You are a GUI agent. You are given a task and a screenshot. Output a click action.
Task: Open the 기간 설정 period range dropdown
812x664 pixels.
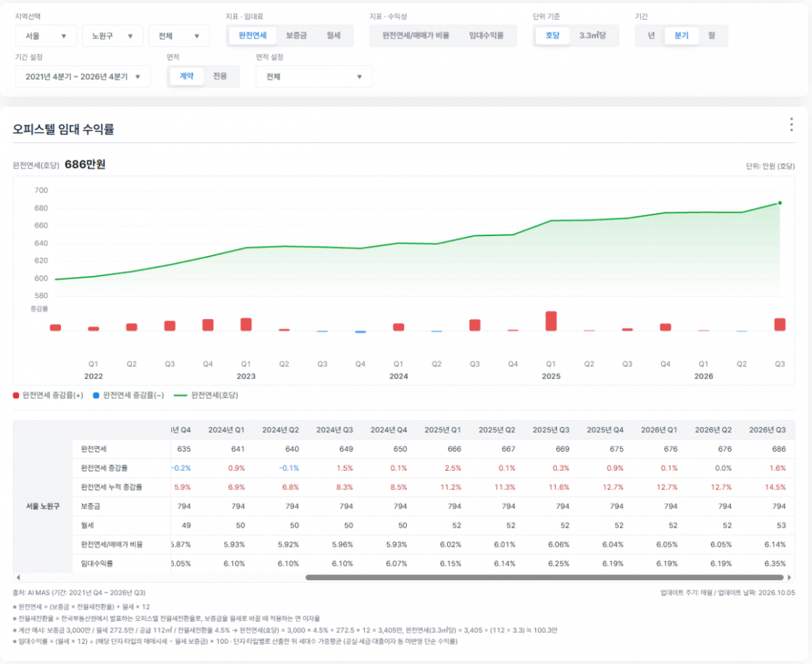[x=83, y=76]
